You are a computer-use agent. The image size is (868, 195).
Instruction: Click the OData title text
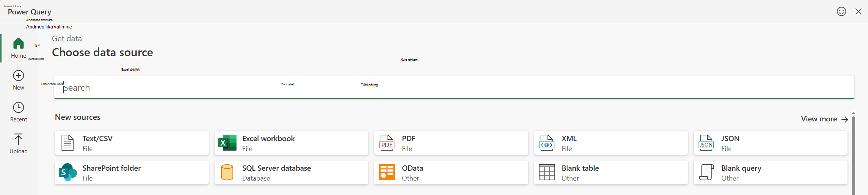click(x=412, y=168)
